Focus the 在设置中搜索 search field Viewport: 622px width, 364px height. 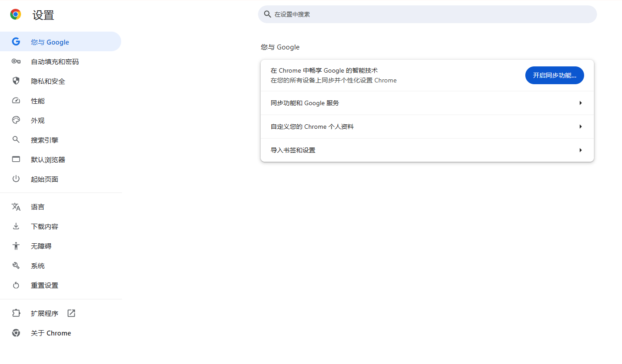(x=427, y=14)
